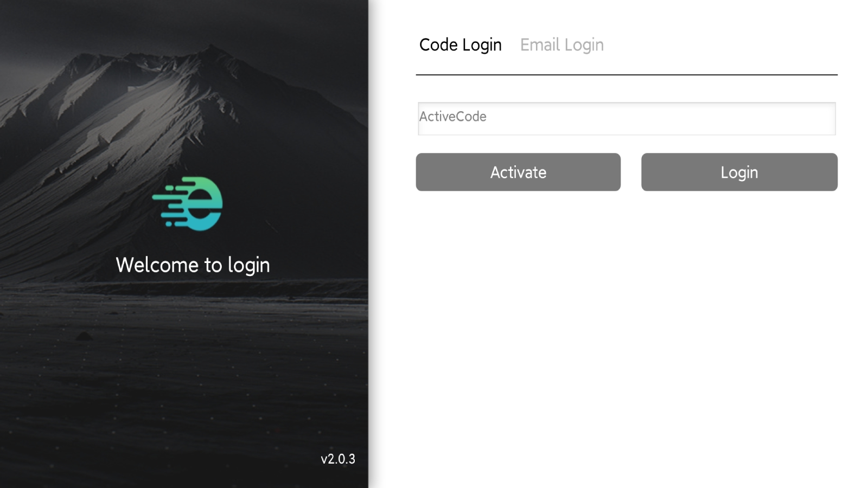
Task: Open the Email Login tab
Action: click(561, 45)
